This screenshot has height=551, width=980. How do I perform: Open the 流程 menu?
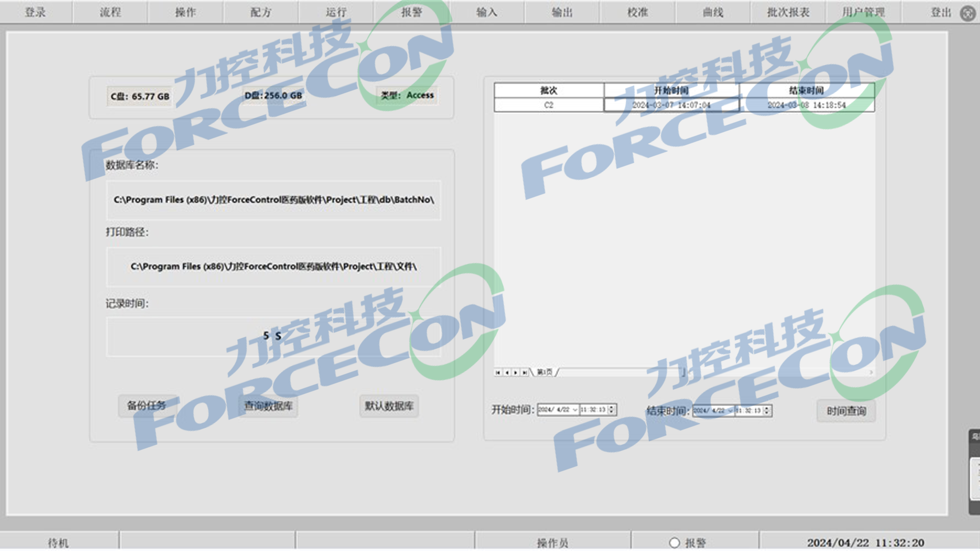(x=110, y=12)
